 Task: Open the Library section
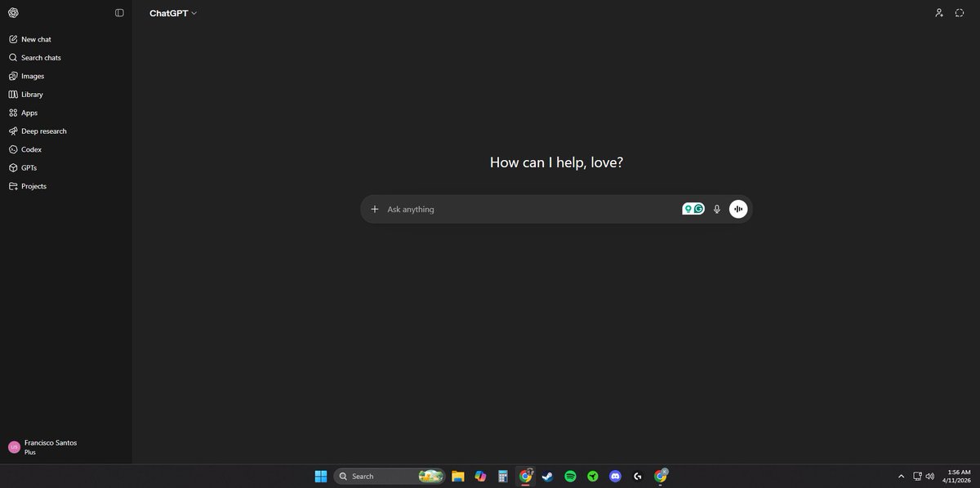click(65, 95)
